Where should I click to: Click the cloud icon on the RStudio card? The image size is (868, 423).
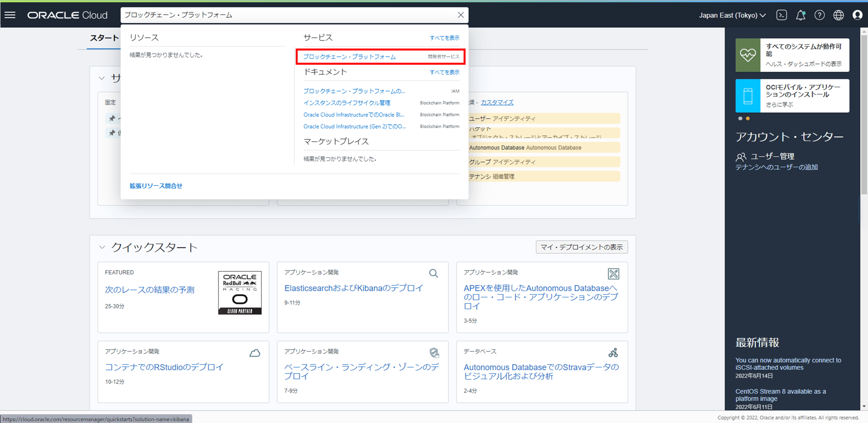pos(255,352)
